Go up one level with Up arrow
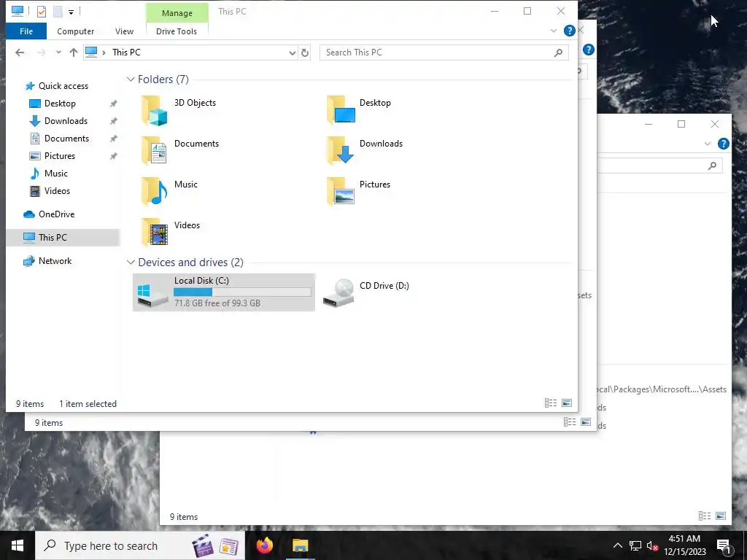Viewport: 747px width, 560px height. 74,52
